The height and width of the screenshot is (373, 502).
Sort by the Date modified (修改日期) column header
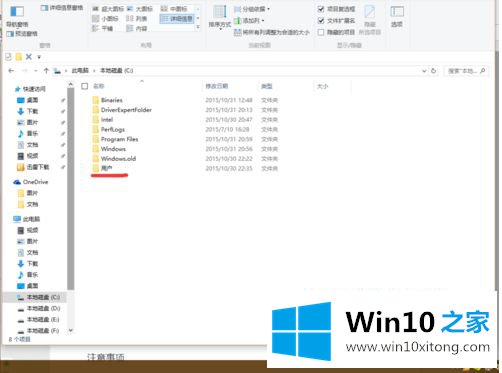[x=217, y=86]
